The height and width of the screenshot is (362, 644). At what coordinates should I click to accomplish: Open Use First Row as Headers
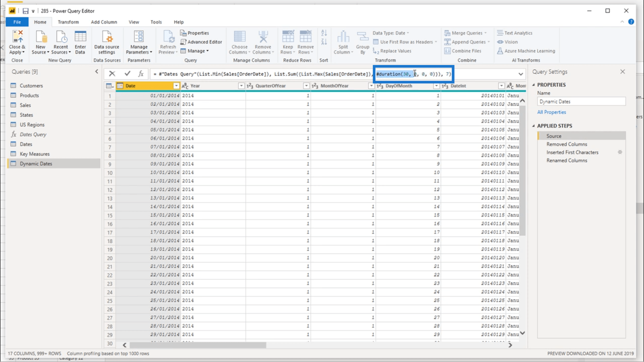tap(405, 42)
